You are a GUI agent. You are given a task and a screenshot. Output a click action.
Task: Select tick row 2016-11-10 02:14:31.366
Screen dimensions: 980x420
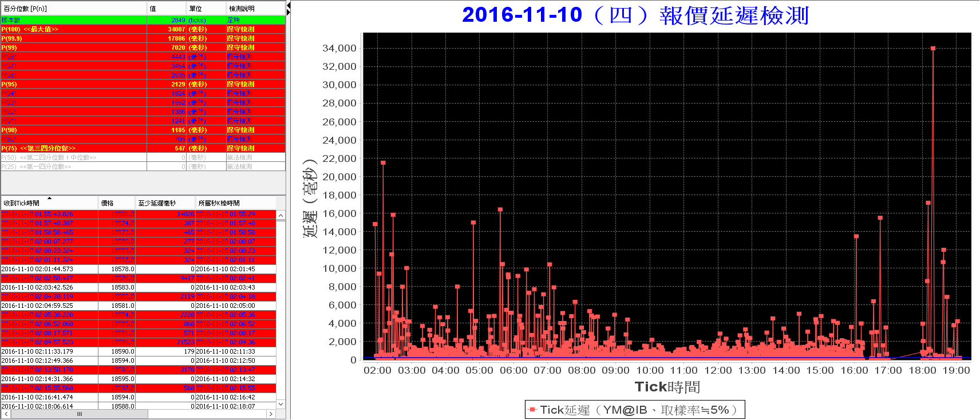[139, 379]
